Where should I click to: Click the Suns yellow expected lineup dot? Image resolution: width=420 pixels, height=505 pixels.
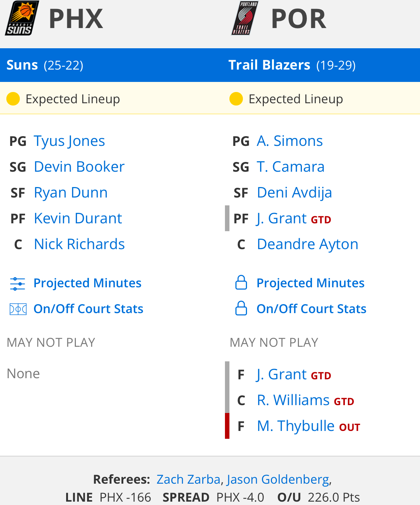click(x=13, y=99)
